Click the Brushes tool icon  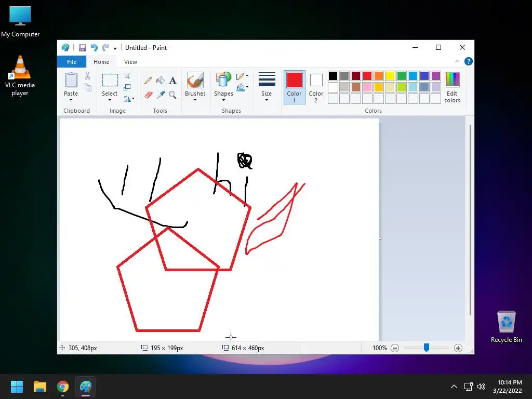(x=195, y=80)
